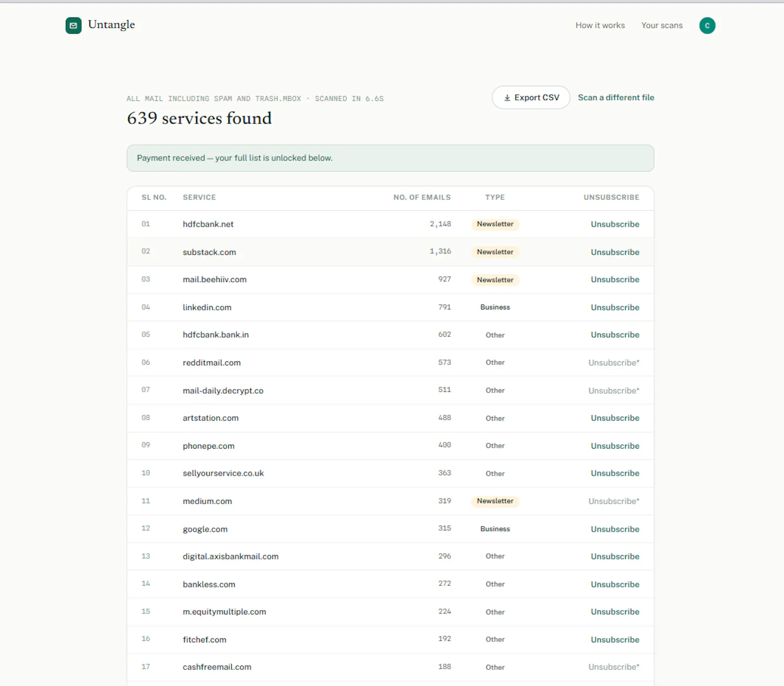
Task: Unsubscribe from phonepe.com
Action: click(615, 446)
